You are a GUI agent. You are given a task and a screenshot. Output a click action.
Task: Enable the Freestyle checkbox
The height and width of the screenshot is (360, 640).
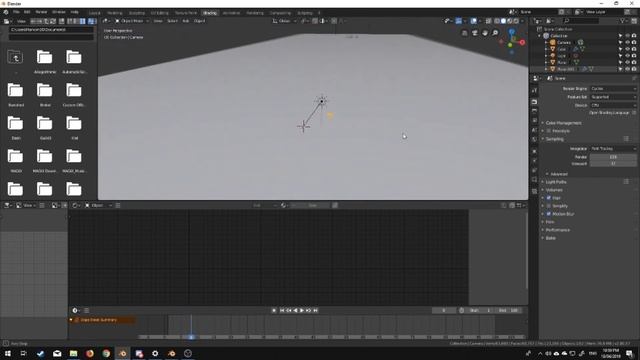549,131
